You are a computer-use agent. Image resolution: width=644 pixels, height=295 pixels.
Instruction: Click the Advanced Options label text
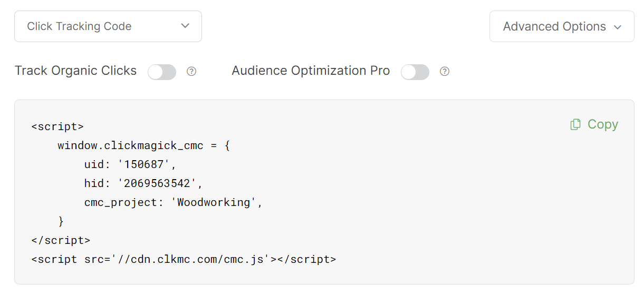pos(554,26)
